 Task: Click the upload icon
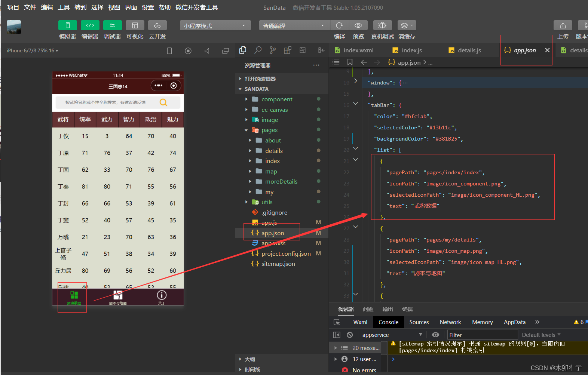pyautogui.click(x=563, y=25)
